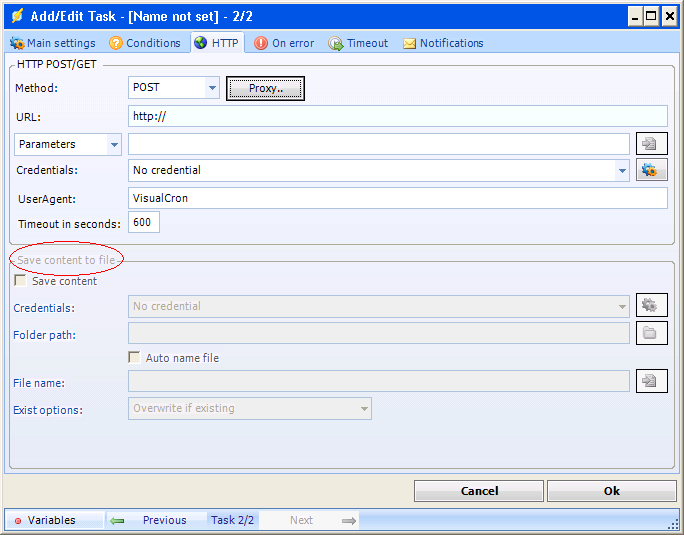Click the Task 2/2 label
The image size is (684, 535).
pyautogui.click(x=233, y=520)
